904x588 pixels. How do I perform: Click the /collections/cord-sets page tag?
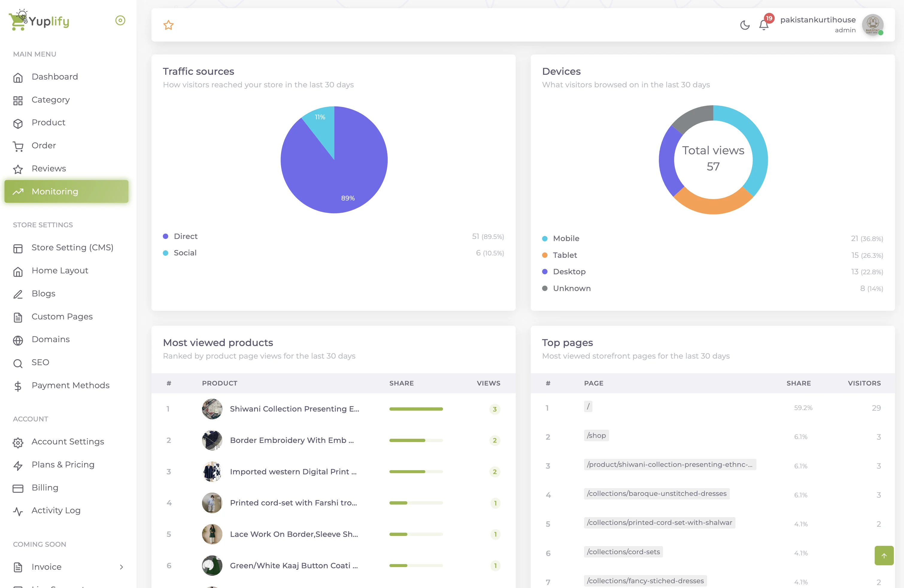pos(623,552)
